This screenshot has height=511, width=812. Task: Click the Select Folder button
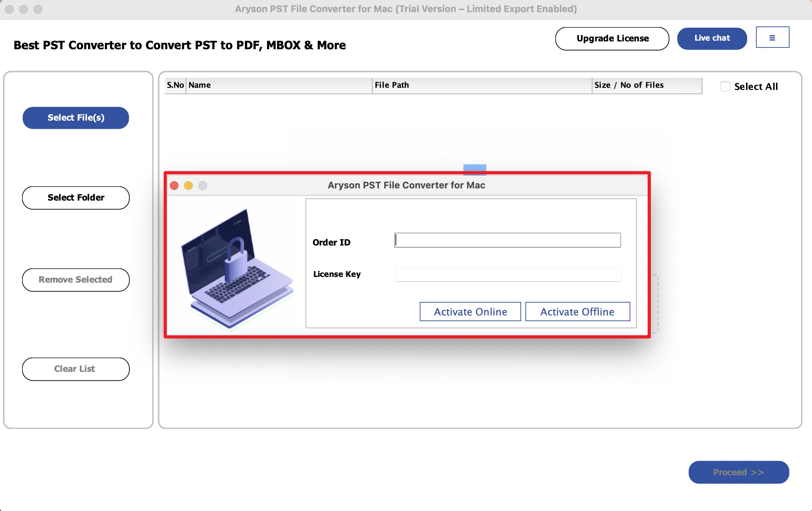(x=76, y=198)
